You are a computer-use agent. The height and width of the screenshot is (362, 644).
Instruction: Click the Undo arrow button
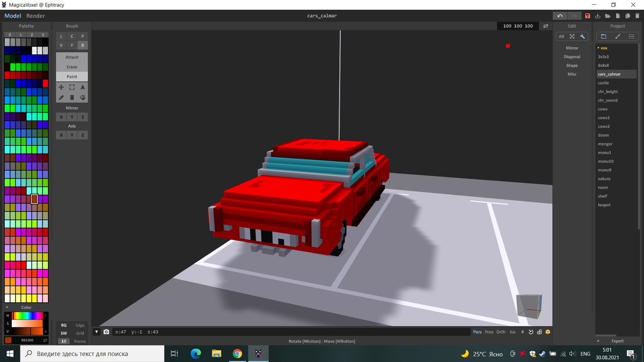pyautogui.click(x=560, y=16)
